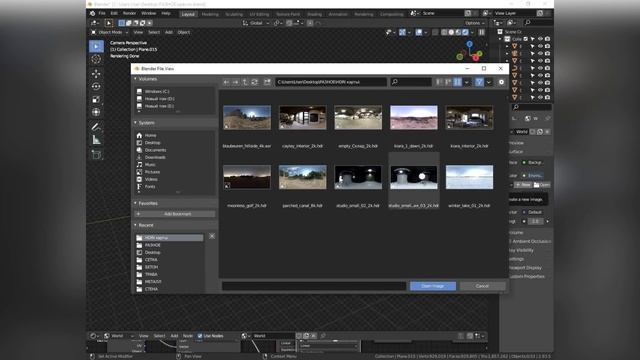Click Open button in properties panel

[x=542, y=185]
